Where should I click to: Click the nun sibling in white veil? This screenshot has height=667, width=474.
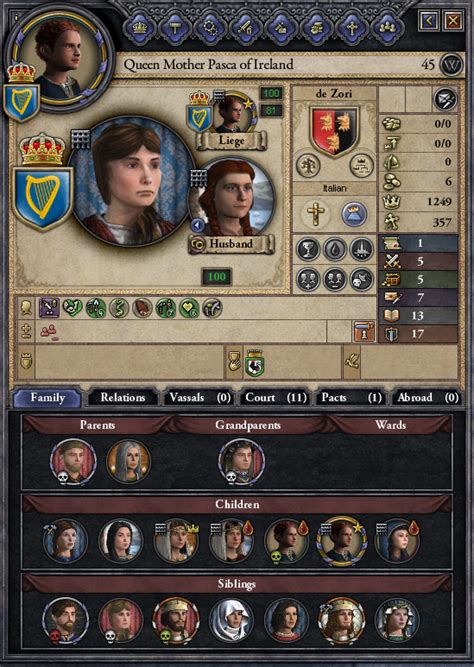click(x=231, y=621)
